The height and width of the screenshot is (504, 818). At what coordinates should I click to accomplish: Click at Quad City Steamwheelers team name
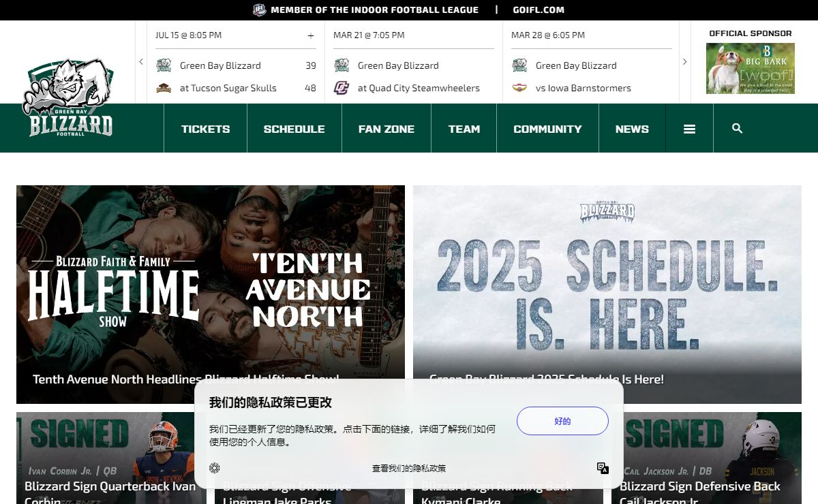point(419,88)
